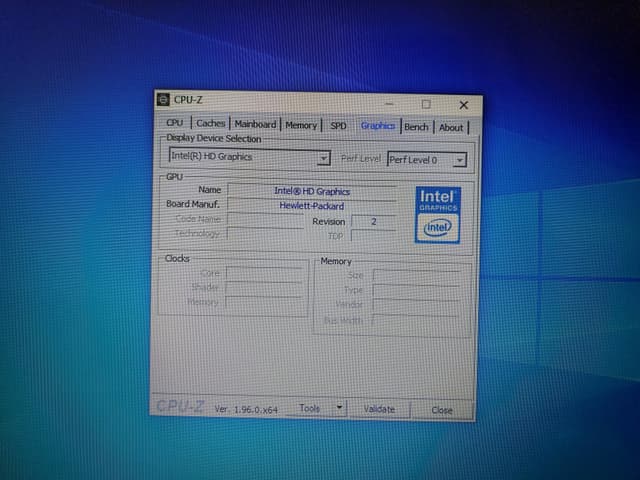Image resolution: width=640 pixels, height=480 pixels.
Task: Select the SPD tab
Action: (x=338, y=126)
